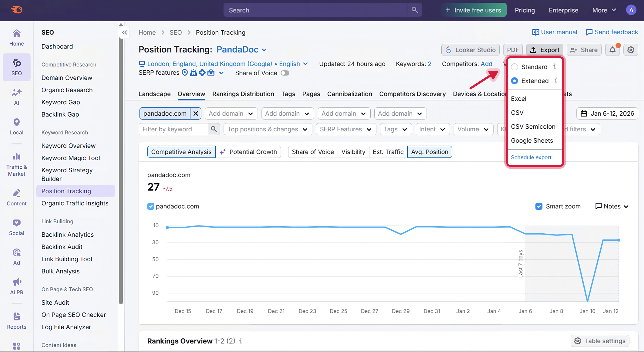
Task: Expand the PandaDoc project dropdown
Action: pos(264,50)
